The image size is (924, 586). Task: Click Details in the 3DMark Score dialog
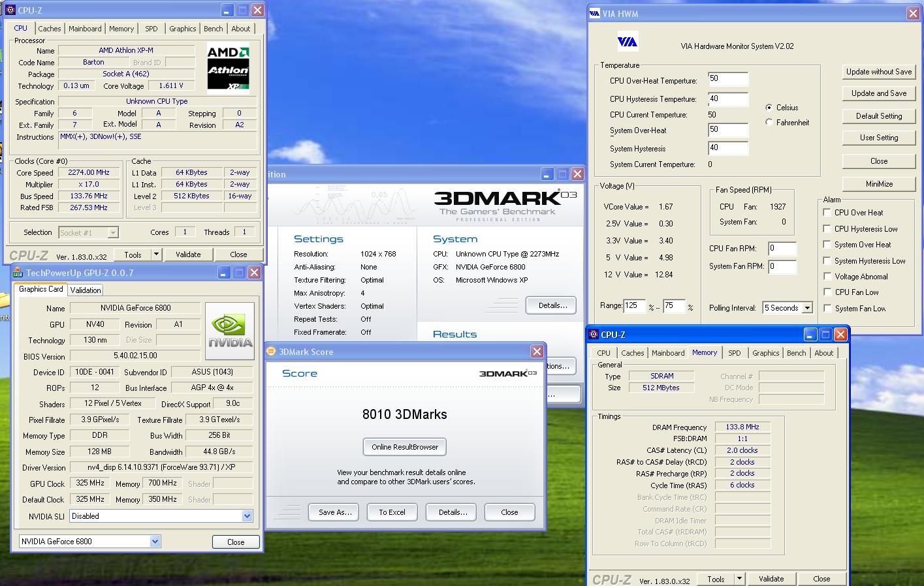[453, 512]
